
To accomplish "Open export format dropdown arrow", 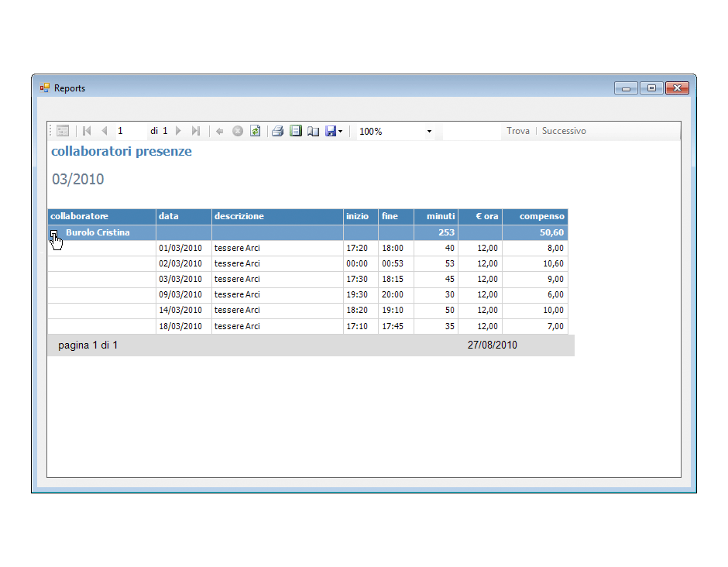I will 340,132.
